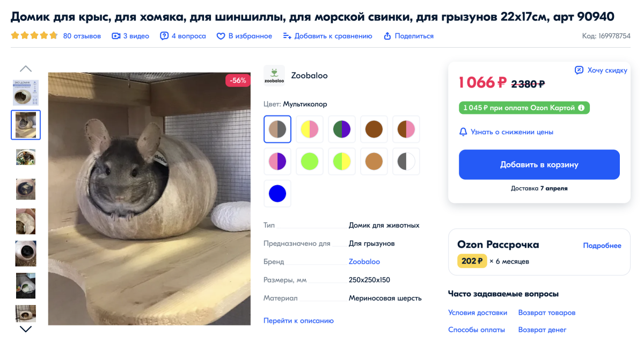Viewport: 644px width, 349px height.
Task: Select the solid blue color option
Action: [x=277, y=193]
